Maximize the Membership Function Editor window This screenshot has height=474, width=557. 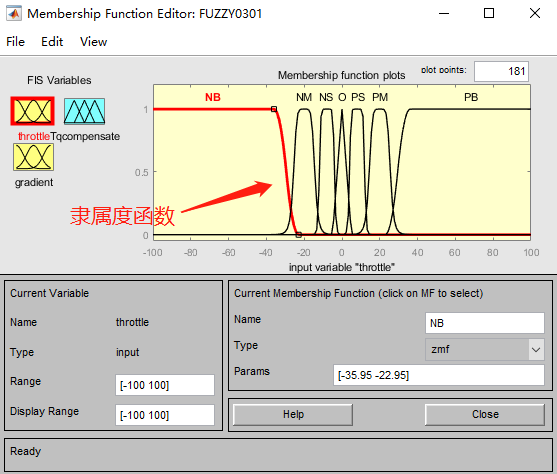pyautogui.click(x=489, y=14)
